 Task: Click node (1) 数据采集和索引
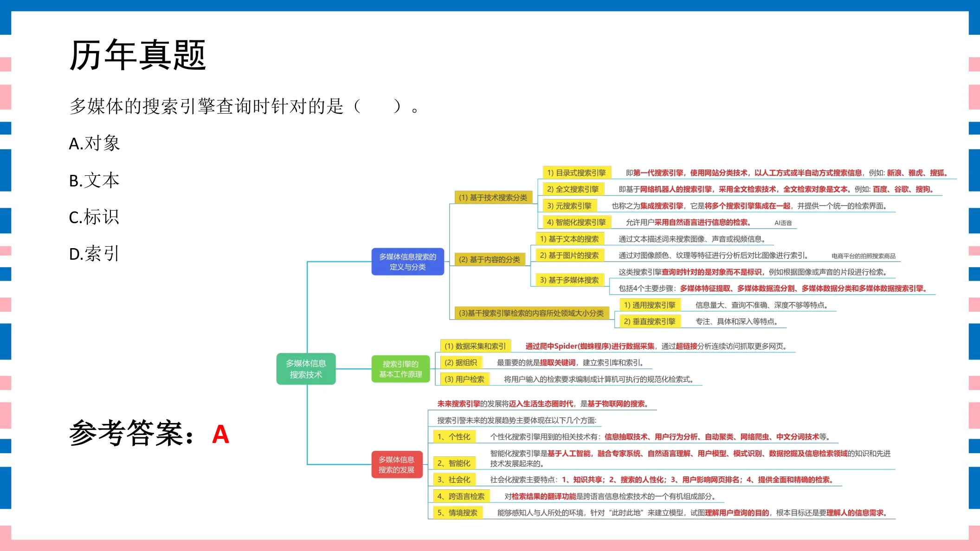(x=475, y=346)
